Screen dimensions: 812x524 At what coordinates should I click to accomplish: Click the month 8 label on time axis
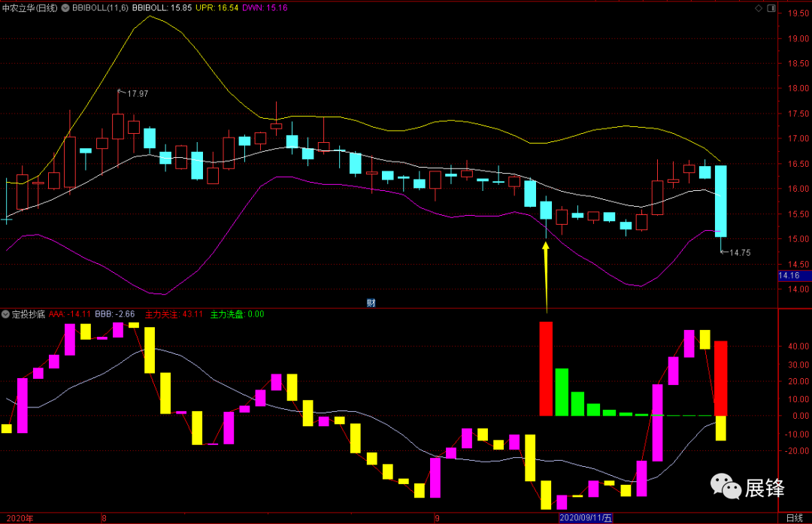tap(104, 518)
